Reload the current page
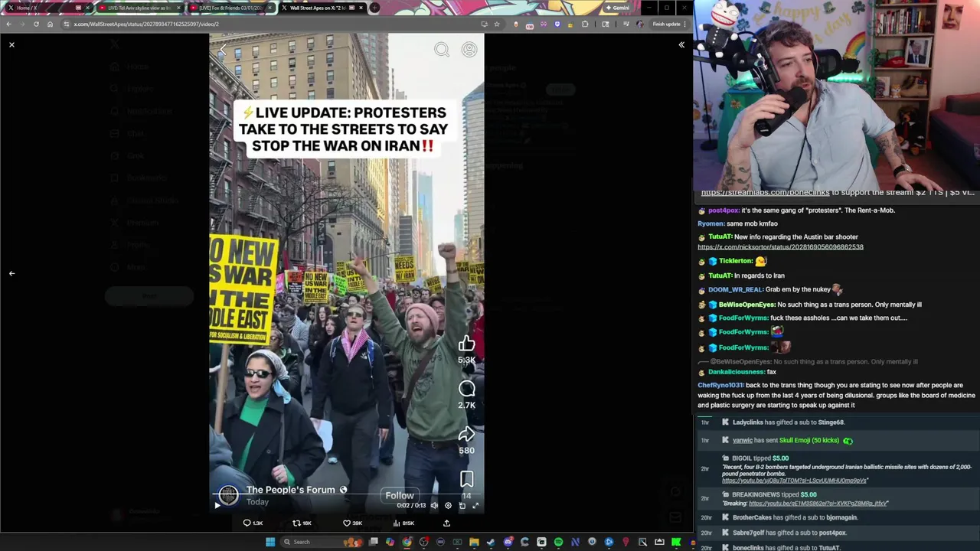The height and width of the screenshot is (551, 980). (x=36, y=24)
